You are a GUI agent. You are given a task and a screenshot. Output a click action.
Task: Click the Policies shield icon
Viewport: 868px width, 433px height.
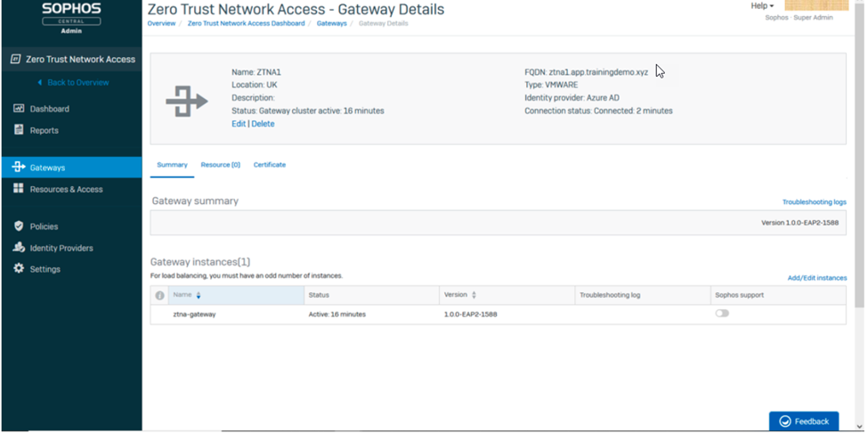point(19,226)
